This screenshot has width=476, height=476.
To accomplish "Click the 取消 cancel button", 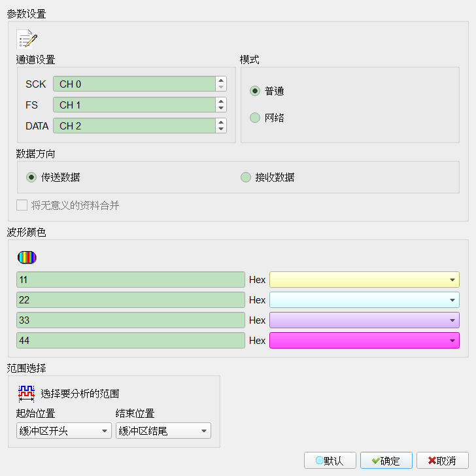I will pos(442,460).
